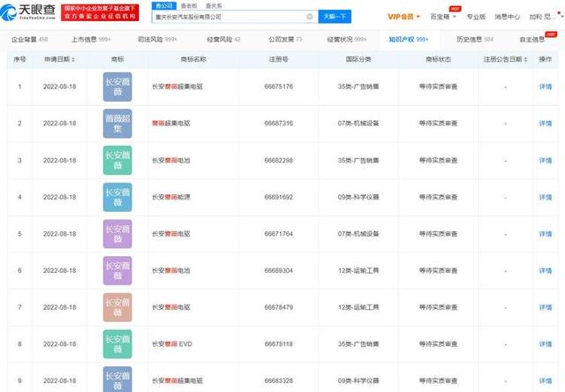Open trademark thumbnail in row 9
Image resolution: width=565 pixels, height=392 pixels.
click(117, 380)
